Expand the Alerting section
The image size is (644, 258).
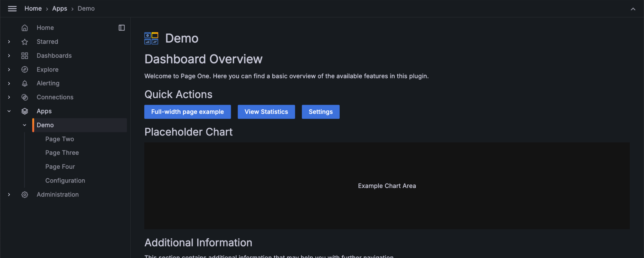[9, 83]
